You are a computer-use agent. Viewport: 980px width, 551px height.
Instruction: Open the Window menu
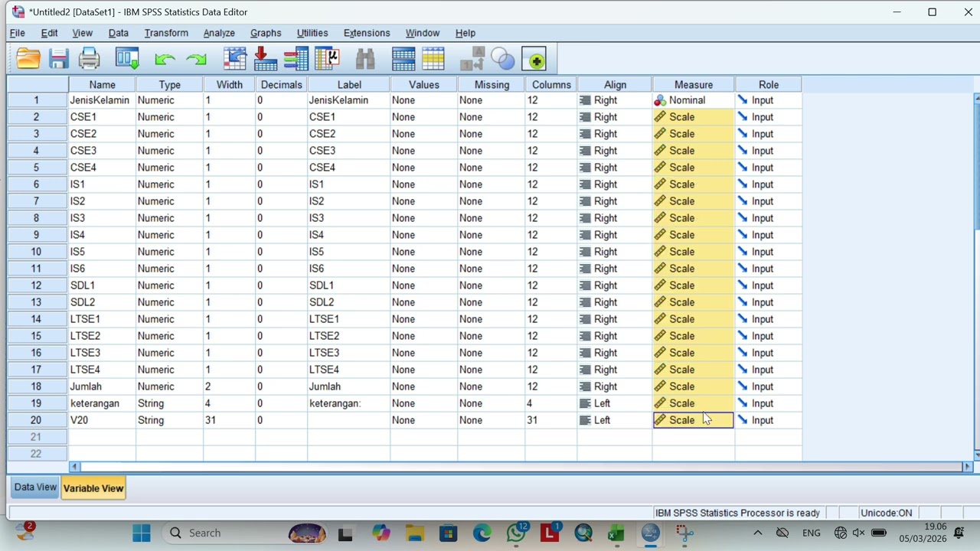tap(423, 33)
